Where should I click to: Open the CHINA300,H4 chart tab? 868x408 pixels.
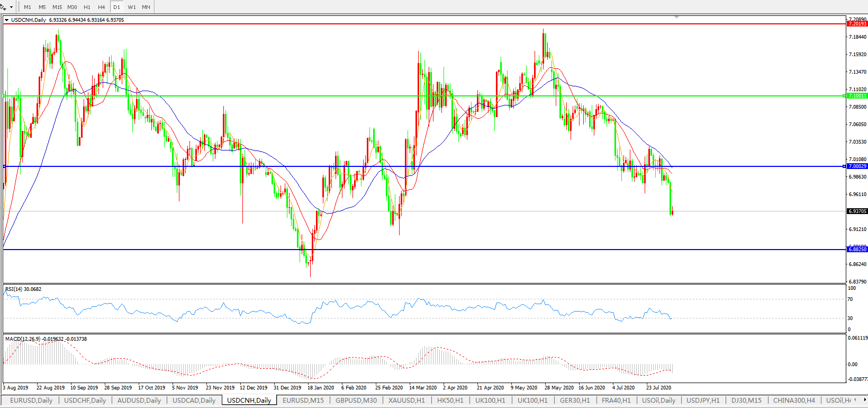click(x=794, y=401)
